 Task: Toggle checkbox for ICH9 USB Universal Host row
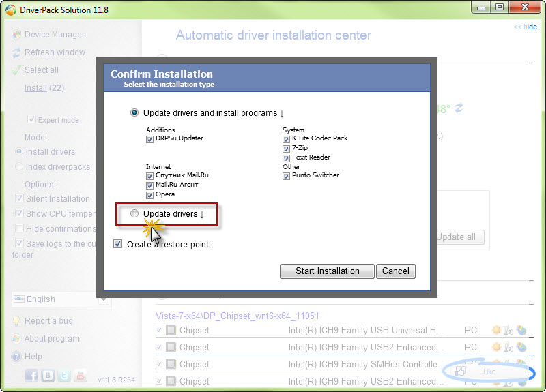pos(159,330)
